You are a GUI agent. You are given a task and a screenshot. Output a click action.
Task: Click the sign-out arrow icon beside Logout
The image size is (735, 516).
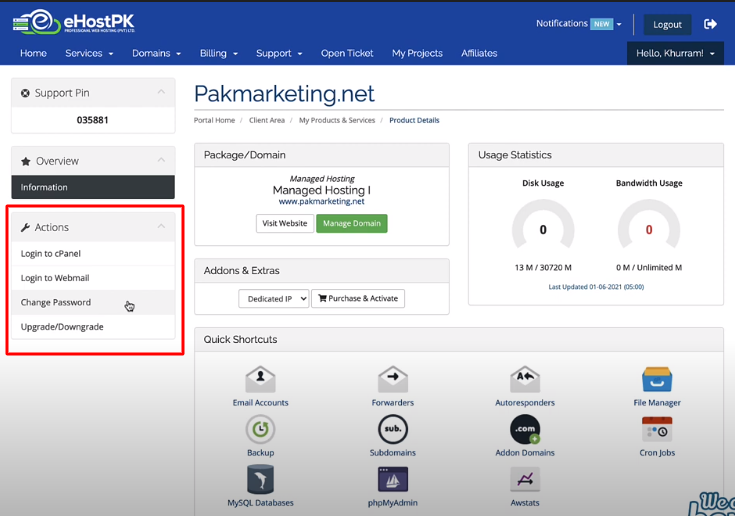(710, 24)
